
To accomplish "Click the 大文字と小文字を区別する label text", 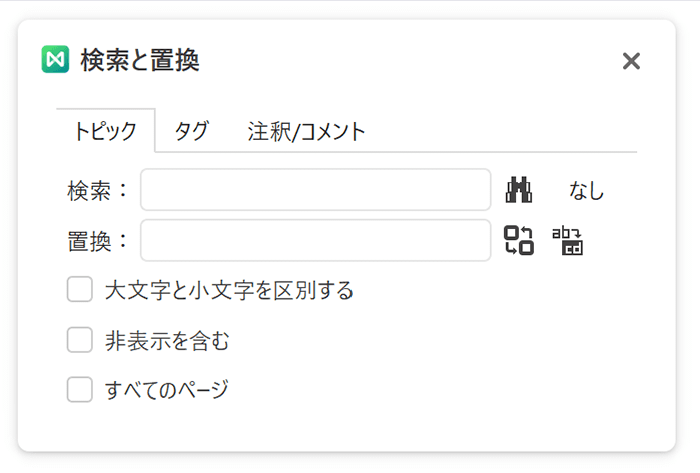I will tap(229, 290).
